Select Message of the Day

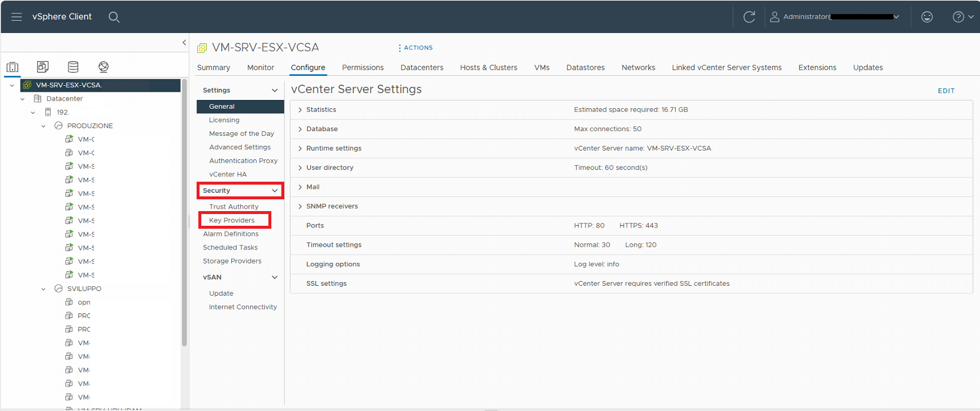[x=241, y=133]
